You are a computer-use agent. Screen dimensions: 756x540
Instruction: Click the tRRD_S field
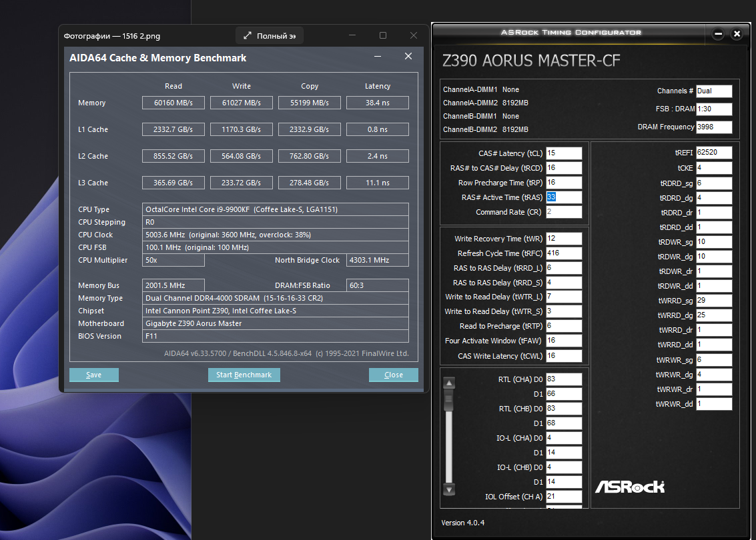pos(564,282)
